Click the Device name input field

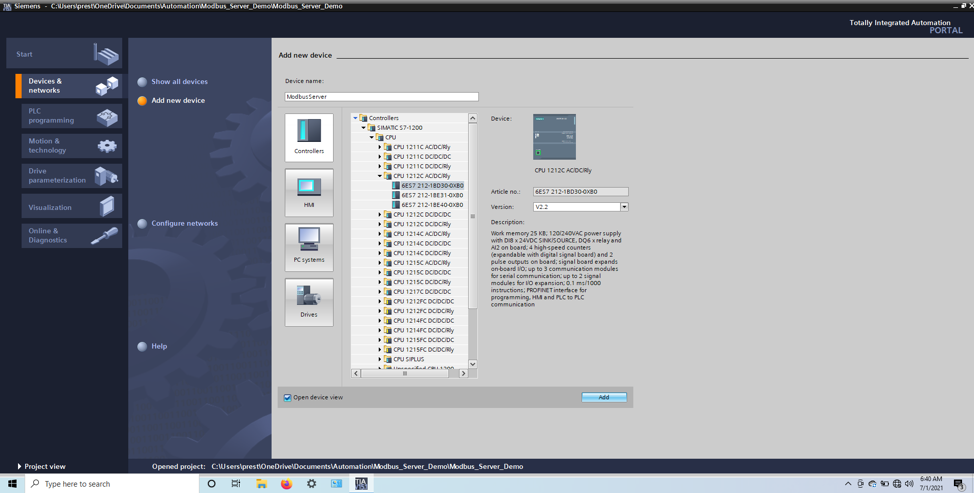pyautogui.click(x=381, y=97)
